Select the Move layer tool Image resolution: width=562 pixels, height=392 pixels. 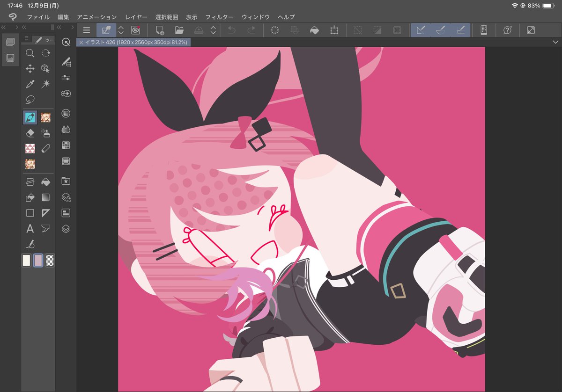tap(30, 69)
